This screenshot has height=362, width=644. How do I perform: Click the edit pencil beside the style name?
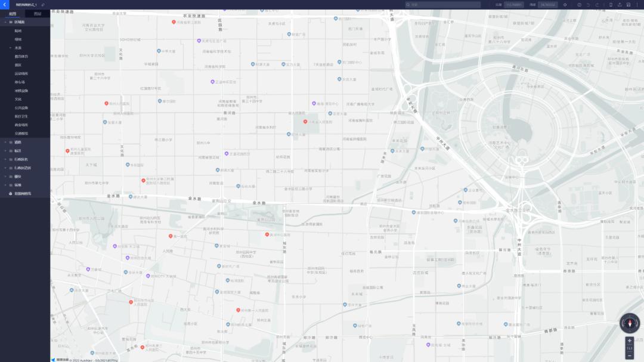[43, 5]
